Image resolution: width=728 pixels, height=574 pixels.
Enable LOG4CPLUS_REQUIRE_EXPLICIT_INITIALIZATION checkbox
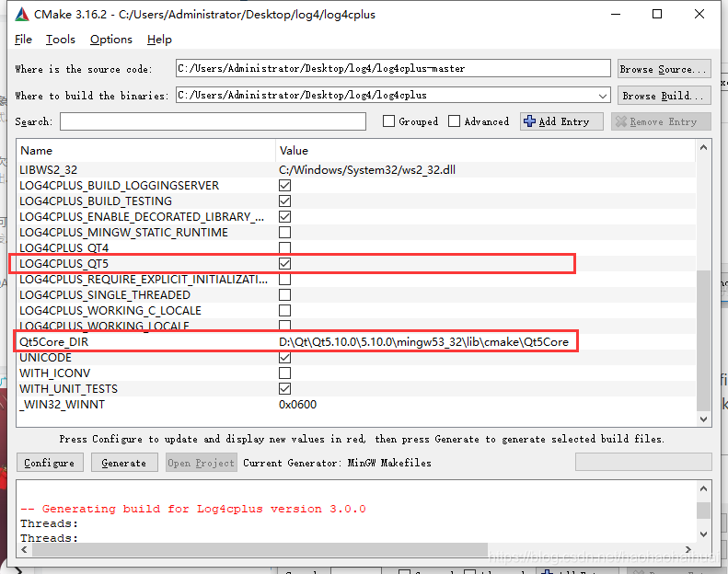tap(284, 280)
